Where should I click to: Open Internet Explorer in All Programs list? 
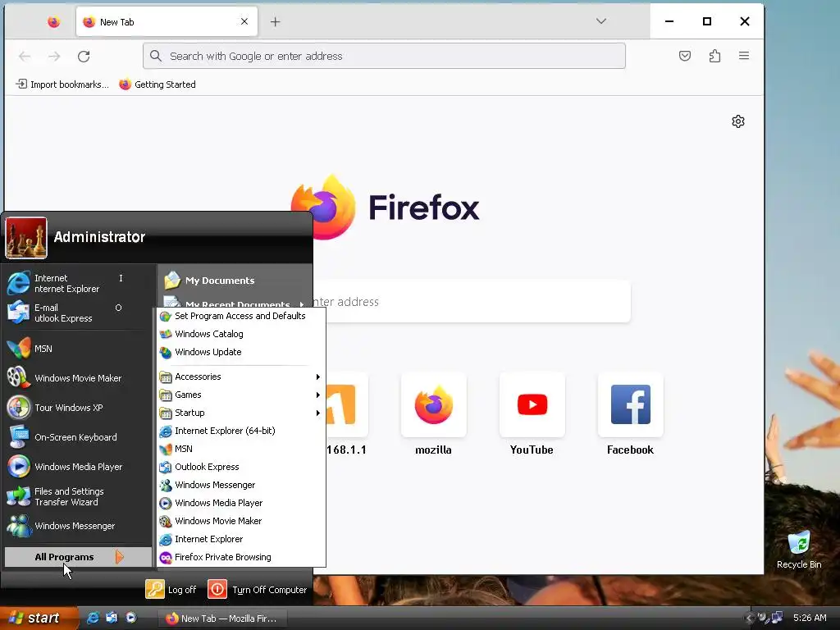[242, 539]
